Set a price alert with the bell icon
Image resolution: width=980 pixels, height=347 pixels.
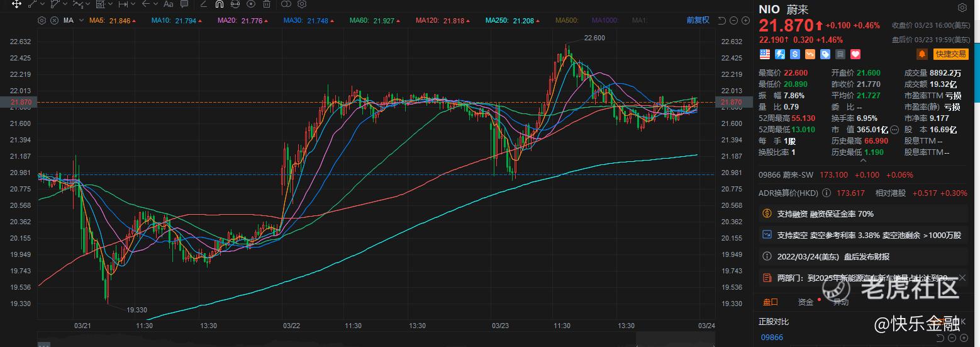[x=922, y=54]
